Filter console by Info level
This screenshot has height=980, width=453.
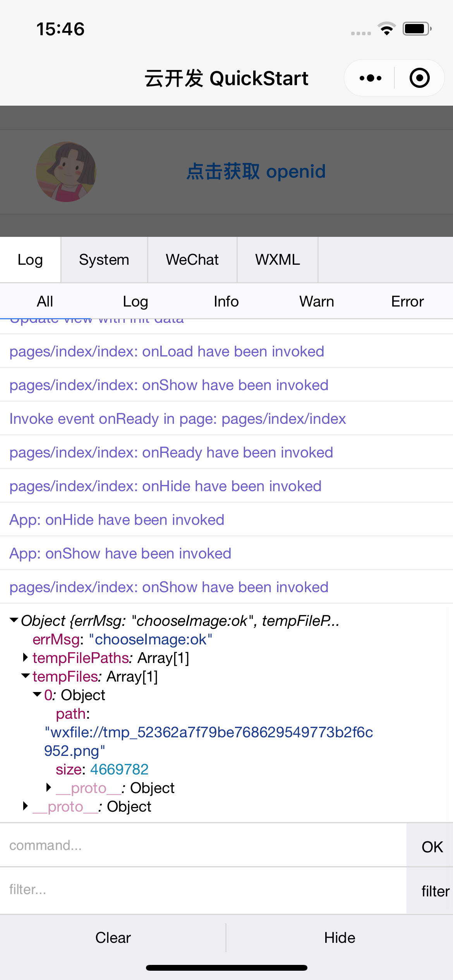226,302
